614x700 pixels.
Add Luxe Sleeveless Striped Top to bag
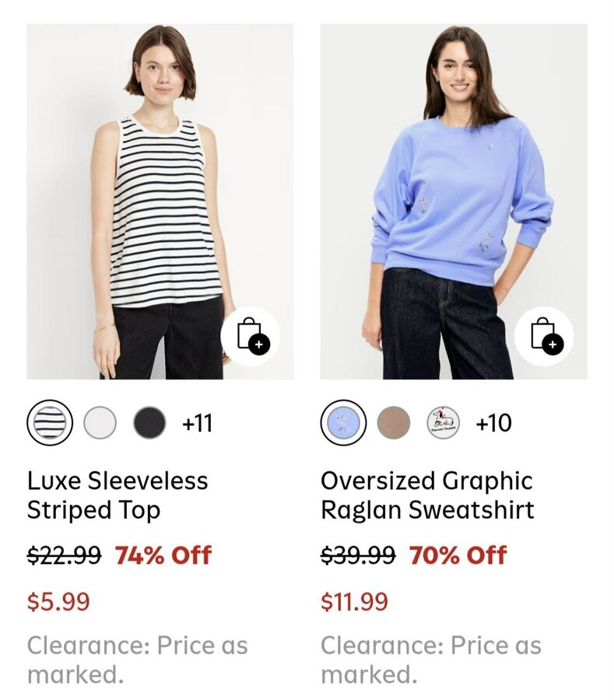[x=250, y=336]
